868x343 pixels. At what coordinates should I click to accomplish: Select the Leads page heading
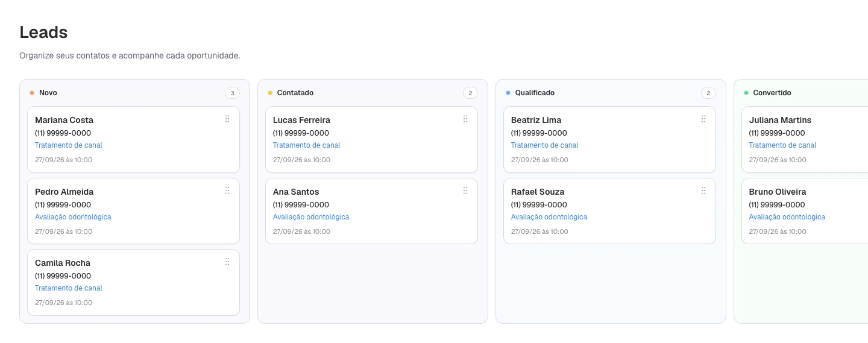point(43,32)
